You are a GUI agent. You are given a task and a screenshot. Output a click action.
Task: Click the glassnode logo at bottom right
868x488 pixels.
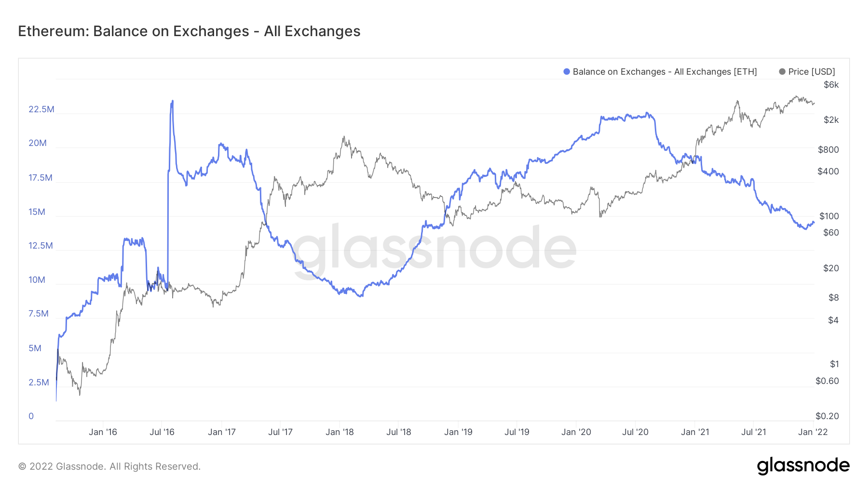803,466
